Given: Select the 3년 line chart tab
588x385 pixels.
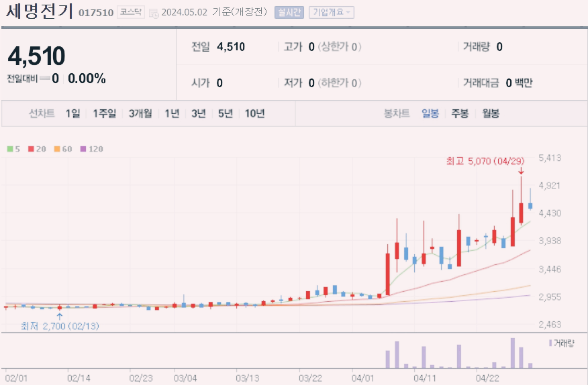Looking at the screenshot, I should coord(199,113).
